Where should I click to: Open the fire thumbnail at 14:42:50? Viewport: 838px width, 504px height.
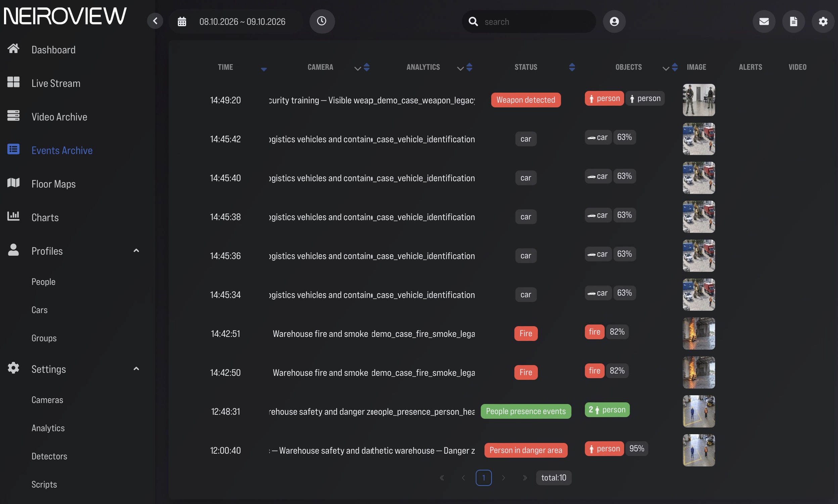pos(699,372)
